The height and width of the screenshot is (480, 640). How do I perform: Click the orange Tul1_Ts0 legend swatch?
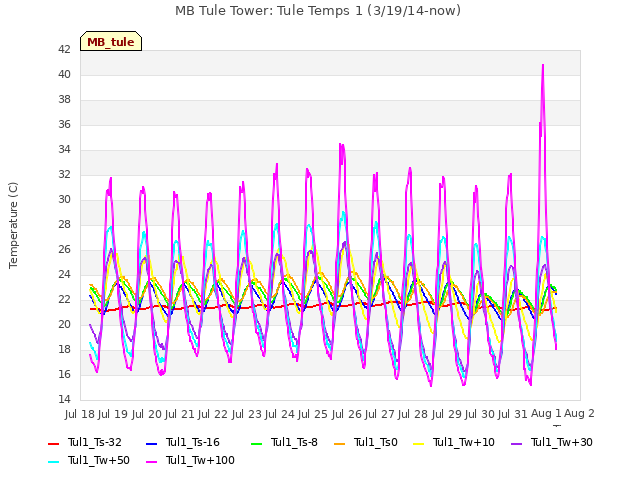339,443
